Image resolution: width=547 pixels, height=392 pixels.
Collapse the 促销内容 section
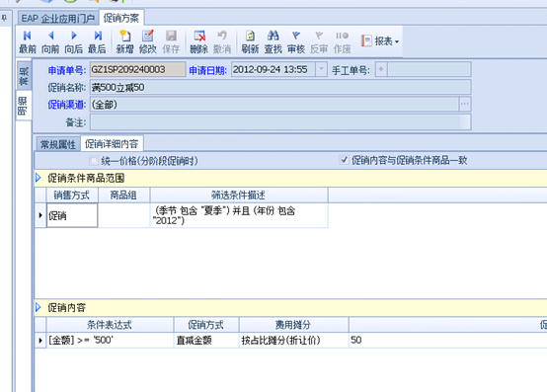point(39,308)
